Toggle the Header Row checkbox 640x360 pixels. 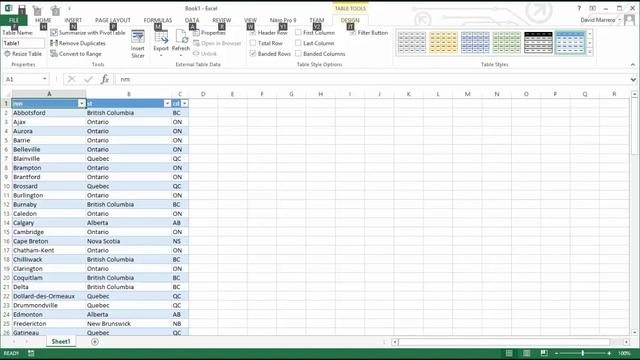253,33
